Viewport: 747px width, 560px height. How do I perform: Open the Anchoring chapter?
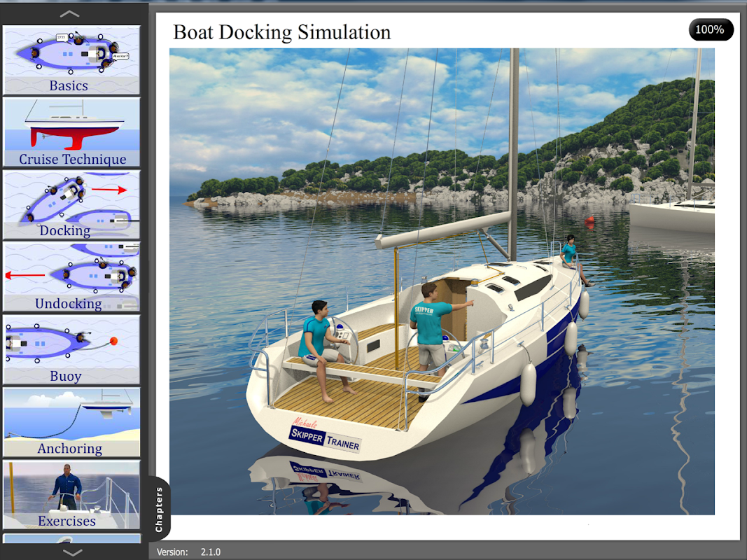coord(71,422)
